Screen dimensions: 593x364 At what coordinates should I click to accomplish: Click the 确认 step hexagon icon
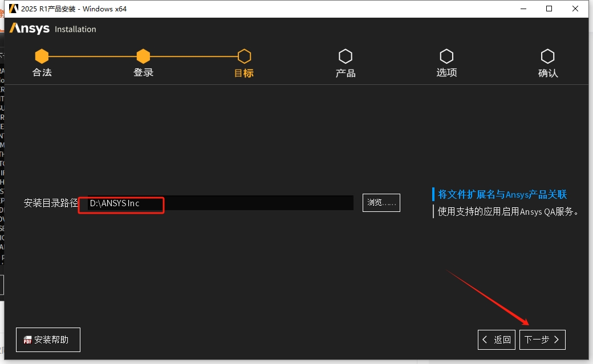click(547, 56)
